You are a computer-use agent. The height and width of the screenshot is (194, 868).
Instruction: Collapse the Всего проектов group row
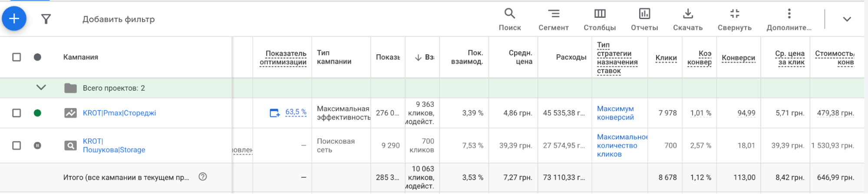[41, 88]
